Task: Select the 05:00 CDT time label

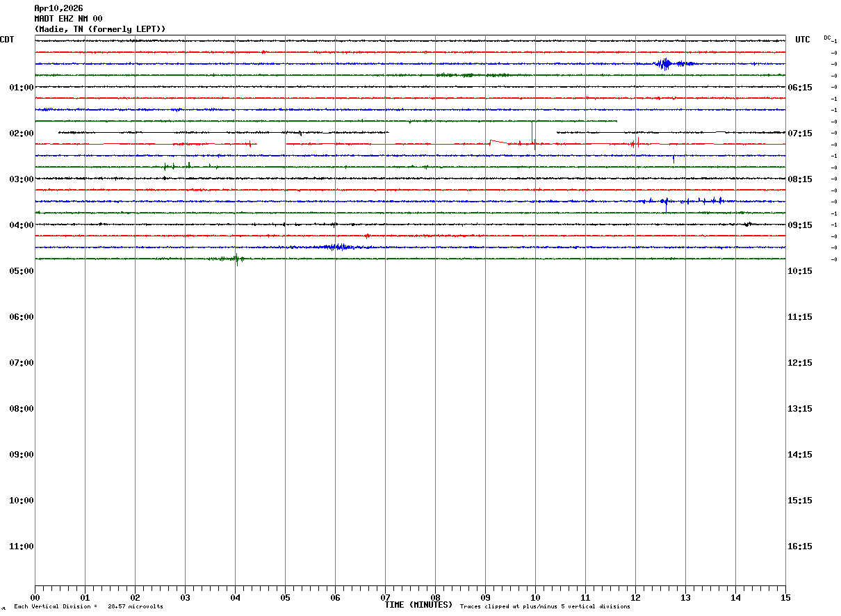Action: (x=22, y=271)
